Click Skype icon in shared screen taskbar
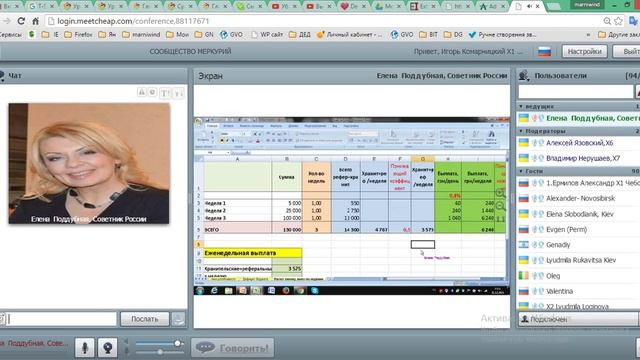 point(314,290)
